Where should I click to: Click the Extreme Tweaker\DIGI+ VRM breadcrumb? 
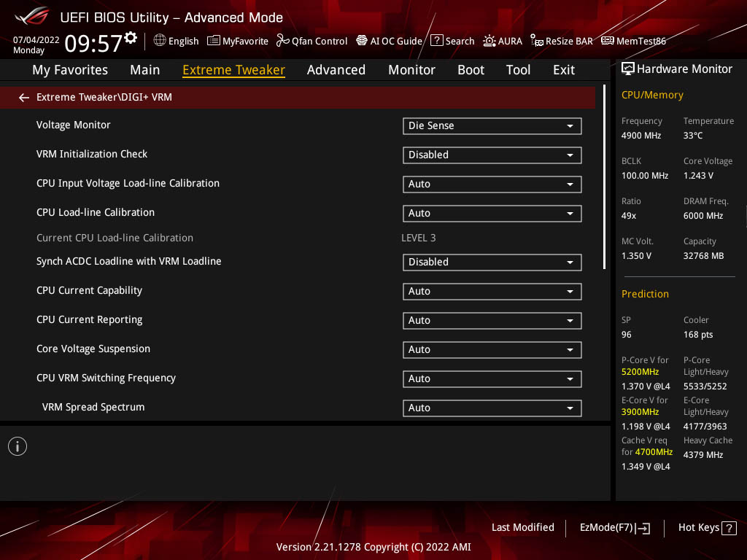coord(104,97)
